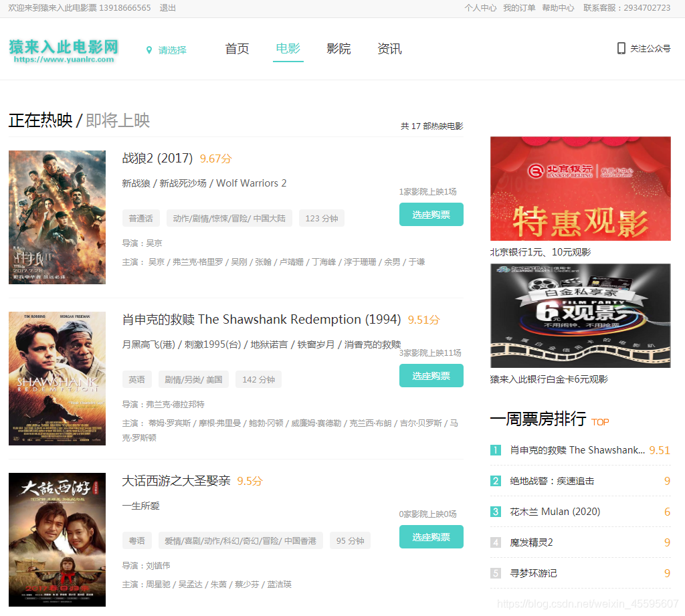The width and height of the screenshot is (685, 616).
Task: Open 肖申克的救赎 The Shawshank Redemption (1994) title
Action: (x=262, y=319)
